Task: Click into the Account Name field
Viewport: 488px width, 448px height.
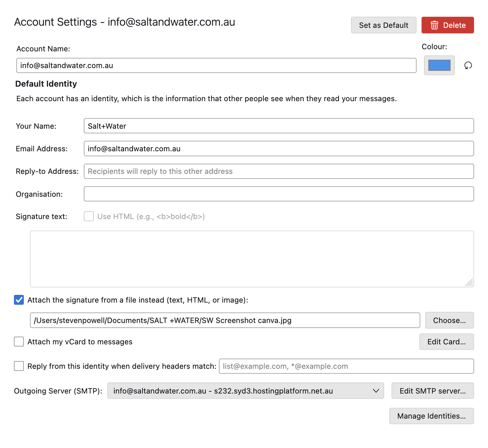Action: [x=216, y=66]
